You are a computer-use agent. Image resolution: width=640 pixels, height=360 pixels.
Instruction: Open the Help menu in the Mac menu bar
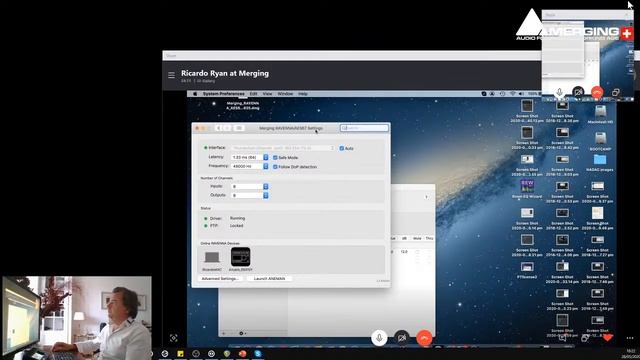click(303, 94)
